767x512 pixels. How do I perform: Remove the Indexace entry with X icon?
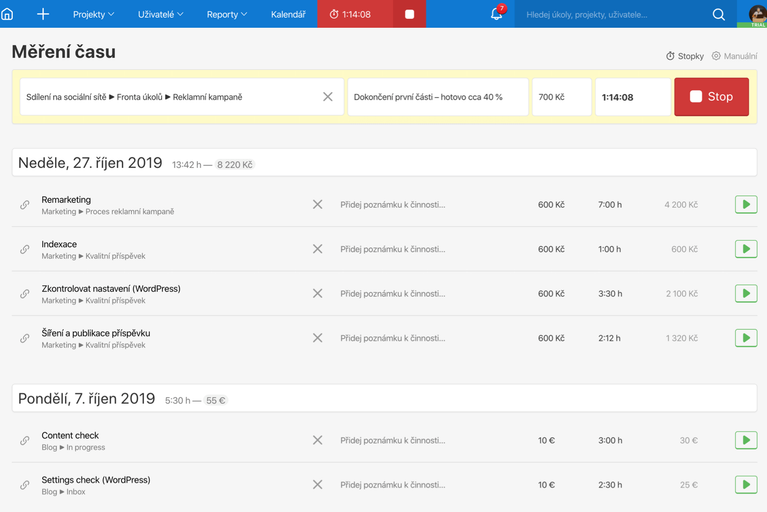[317, 249]
